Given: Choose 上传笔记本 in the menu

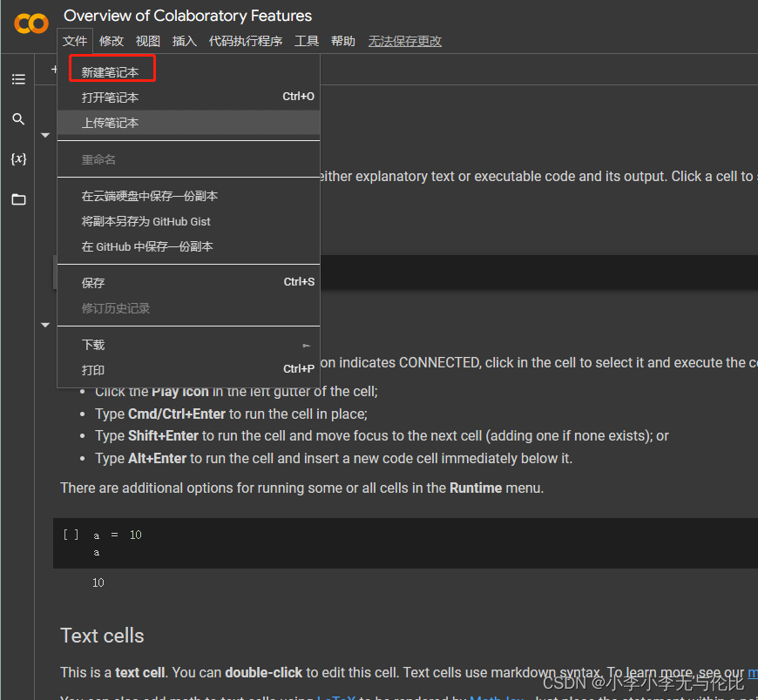Looking at the screenshot, I should tap(188, 123).
